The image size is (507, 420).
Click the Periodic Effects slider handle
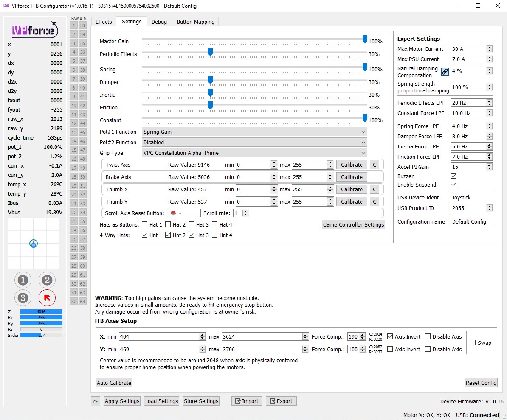[x=210, y=52]
